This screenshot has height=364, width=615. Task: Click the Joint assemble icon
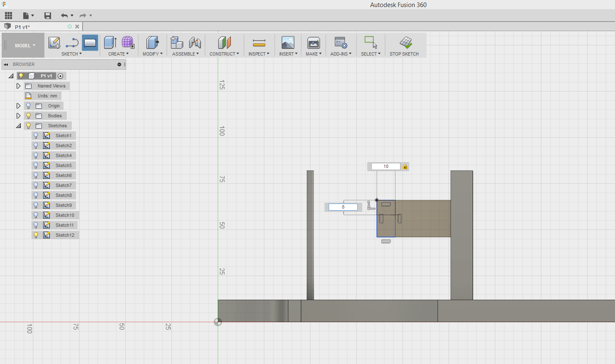point(195,42)
